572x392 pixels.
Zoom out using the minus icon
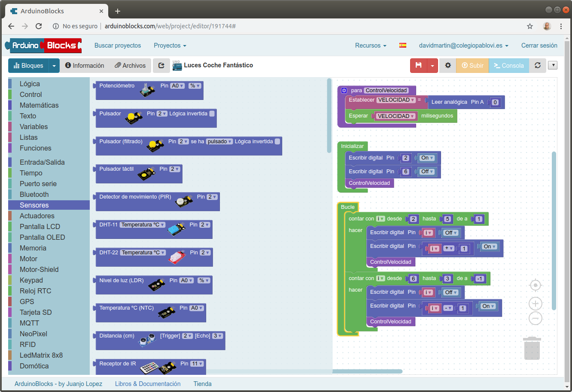click(x=535, y=318)
